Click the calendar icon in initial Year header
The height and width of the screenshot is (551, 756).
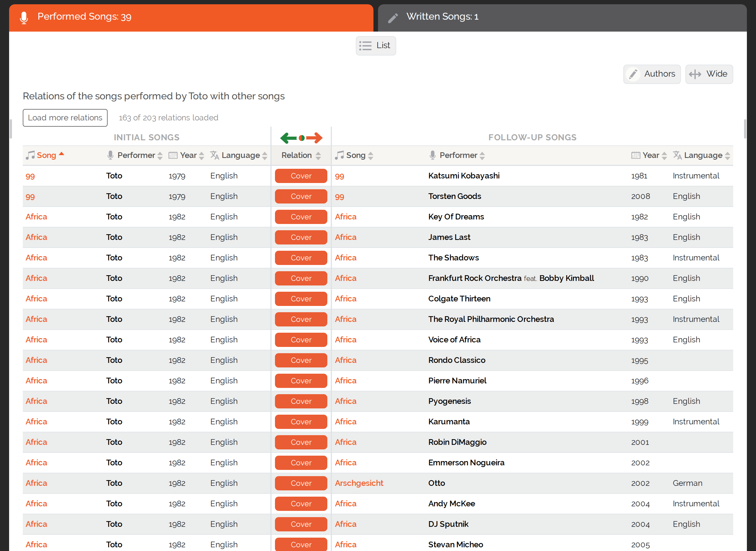point(173,155)
